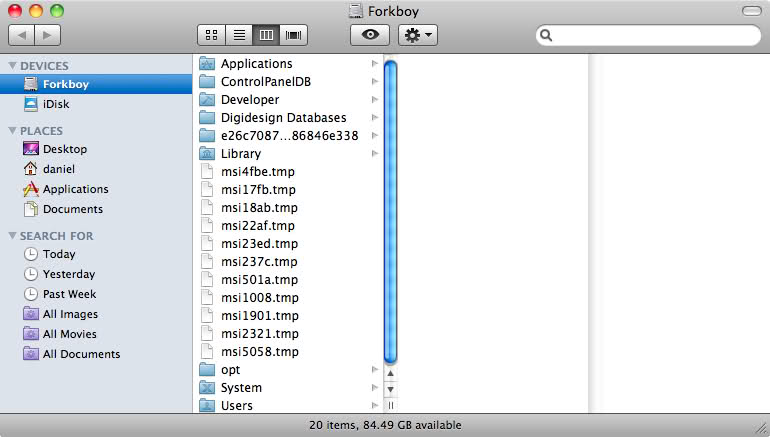The image size is (770, 437).
Task: Switch to list view
Action: [x=239, y=35]
